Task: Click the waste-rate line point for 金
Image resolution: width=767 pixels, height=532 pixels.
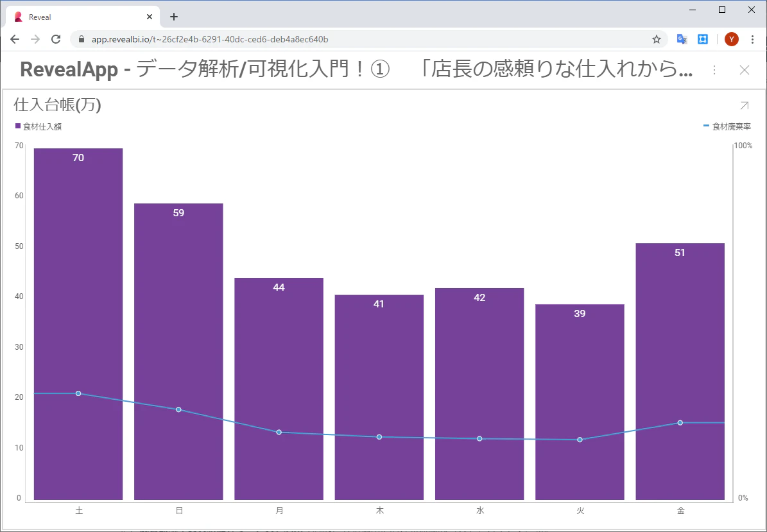Action: pyautogui.click(x=680, y=422)
